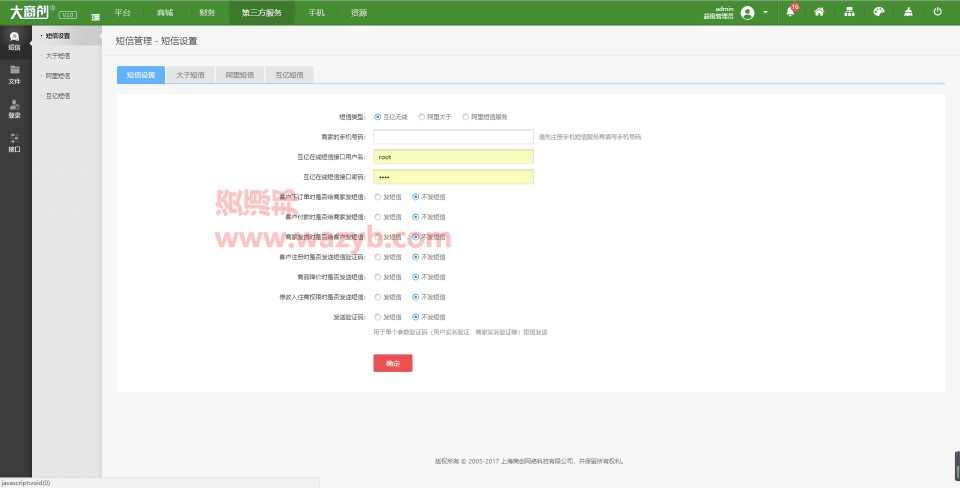Choose 不发短信 for 客户注册时 row

coord(416,257)
